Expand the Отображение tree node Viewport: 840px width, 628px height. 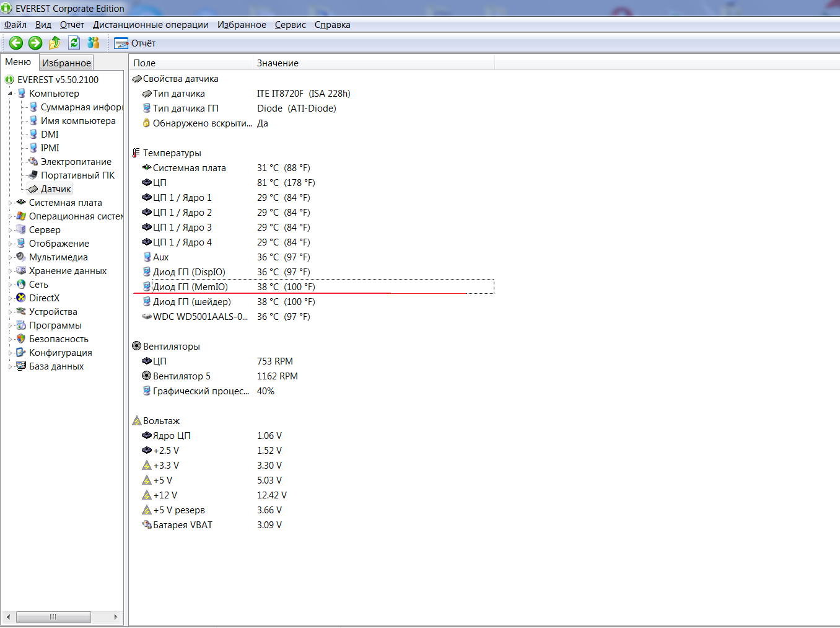click(10, 244)
